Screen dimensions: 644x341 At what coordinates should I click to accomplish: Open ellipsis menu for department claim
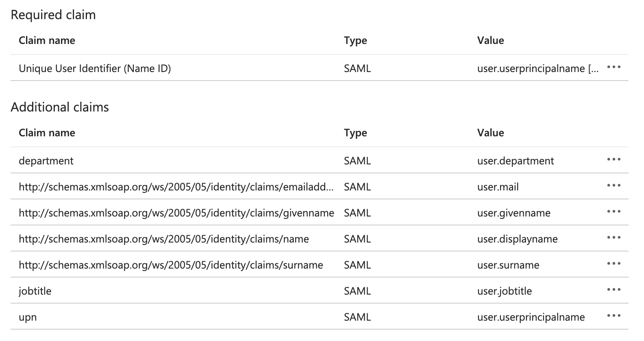614,160
